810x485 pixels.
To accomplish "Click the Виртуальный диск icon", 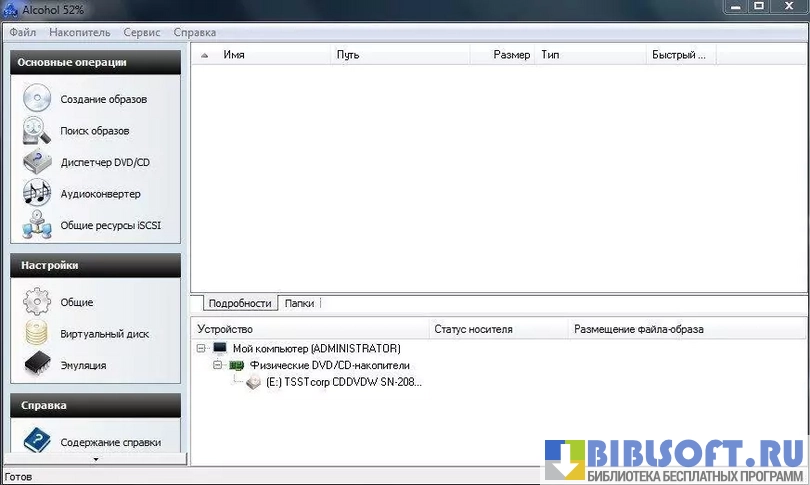I will pos(37,333).
